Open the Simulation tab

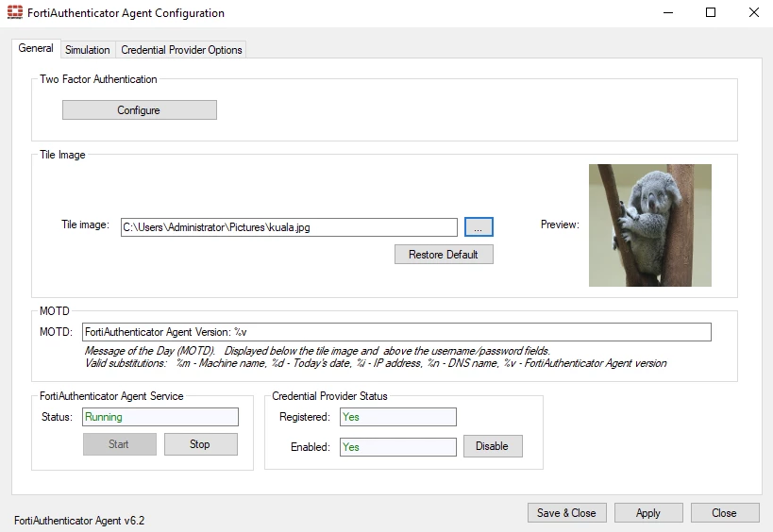coord(88,50)
